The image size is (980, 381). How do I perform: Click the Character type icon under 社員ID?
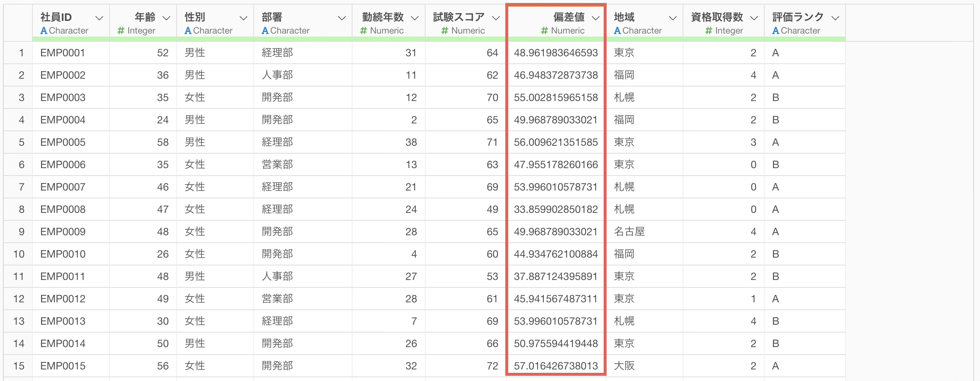pos(44,31)
